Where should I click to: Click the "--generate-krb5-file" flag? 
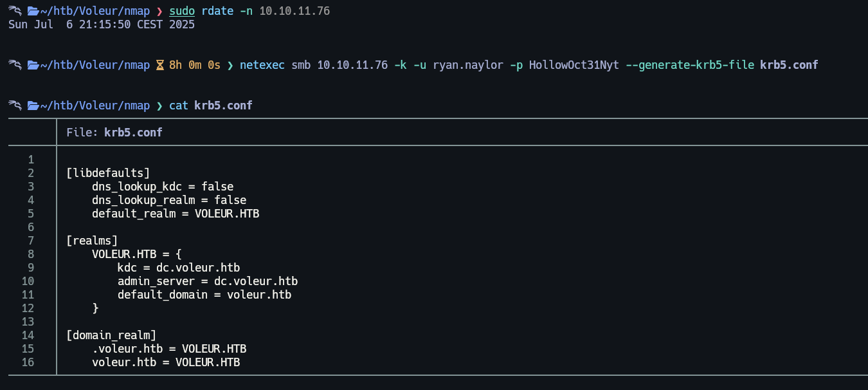690,65
